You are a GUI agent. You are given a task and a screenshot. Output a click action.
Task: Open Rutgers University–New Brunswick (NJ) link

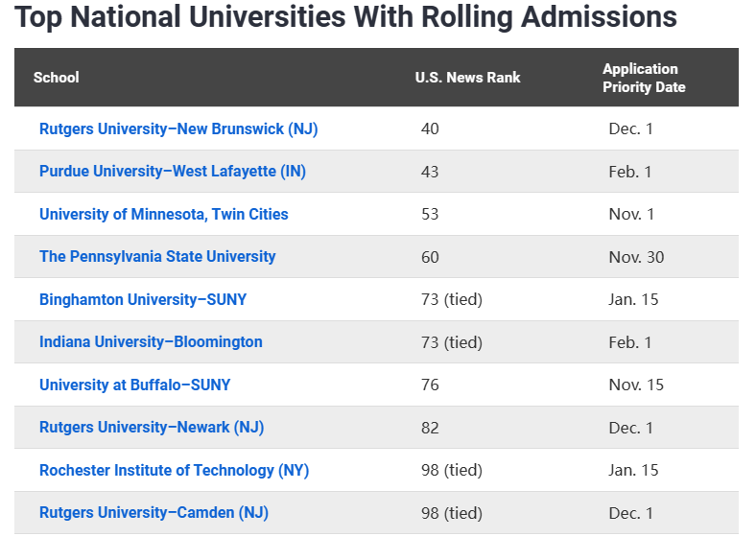(178, 129)
